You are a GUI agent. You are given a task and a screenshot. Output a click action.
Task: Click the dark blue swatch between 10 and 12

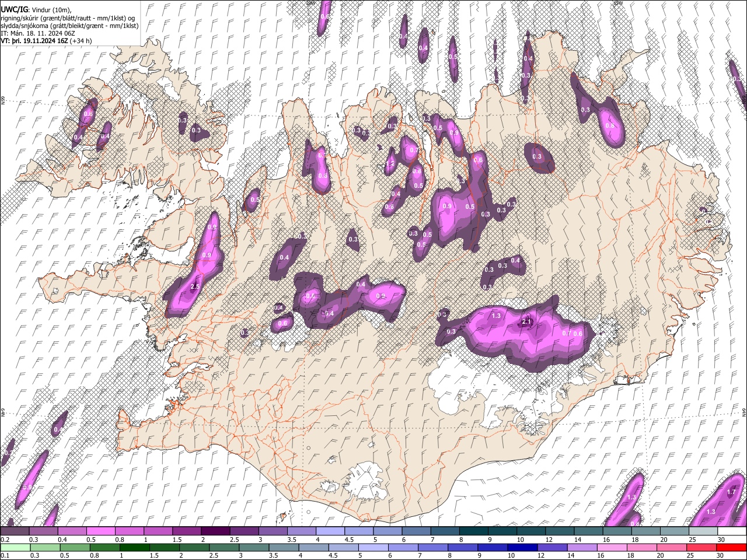click(521, 547)
